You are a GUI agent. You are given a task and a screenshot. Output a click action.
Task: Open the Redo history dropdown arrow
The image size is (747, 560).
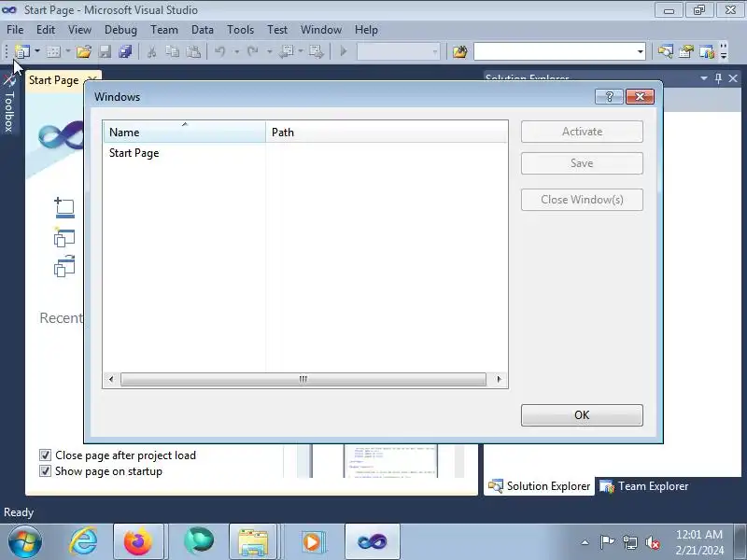pos(269,51)
